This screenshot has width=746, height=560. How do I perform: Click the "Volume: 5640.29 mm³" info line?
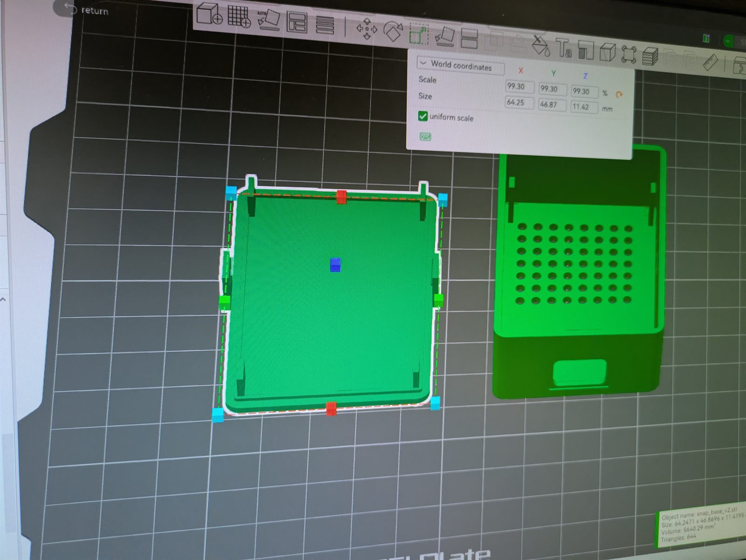pos(688,529)
